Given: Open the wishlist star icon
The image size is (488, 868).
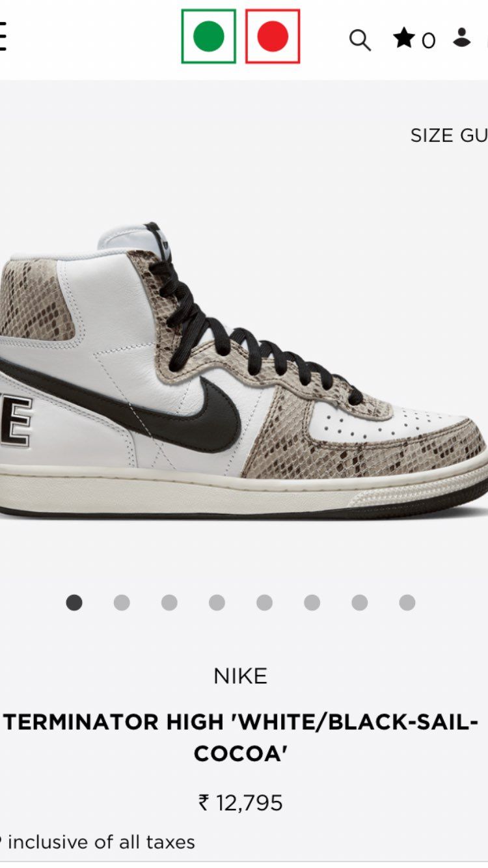Looking at the screenshot, I should [404, 38].
